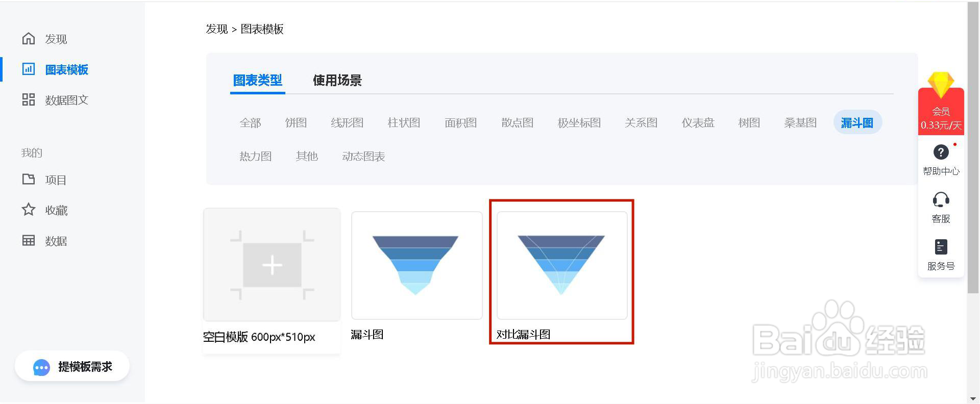Select the 热力图 chart filter
Image resolution: width=980 pixels, height=404 pixels.
256,157
